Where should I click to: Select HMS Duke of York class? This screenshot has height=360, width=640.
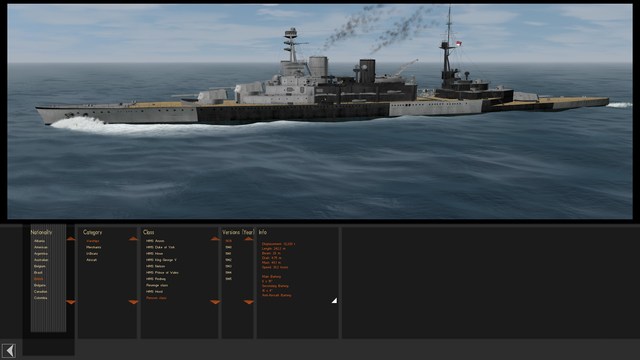click(160, 247)
